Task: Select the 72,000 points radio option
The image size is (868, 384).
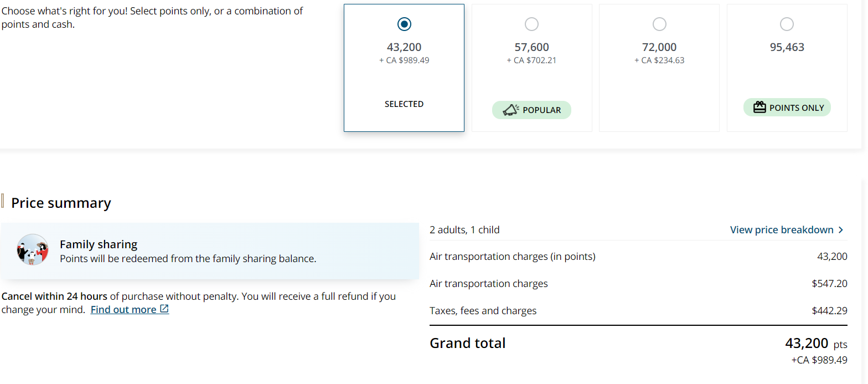Action: pos(659,24)
